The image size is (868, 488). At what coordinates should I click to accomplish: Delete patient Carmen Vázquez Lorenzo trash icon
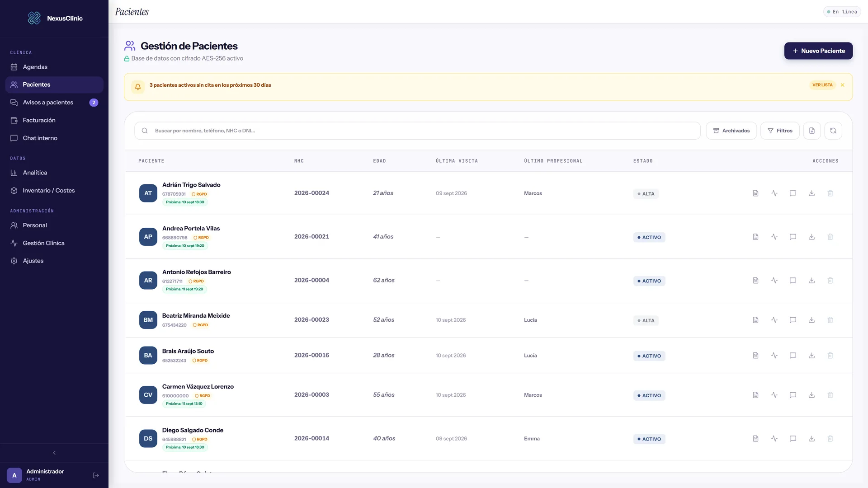[830, 395]
